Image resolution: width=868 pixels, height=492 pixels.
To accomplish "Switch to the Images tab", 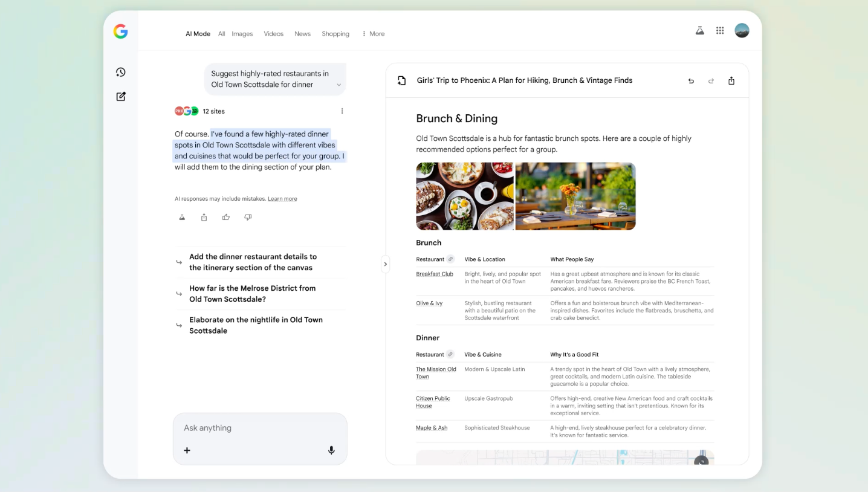I will pos(242,34).
